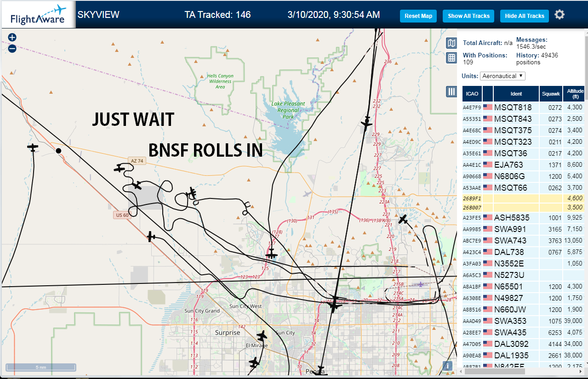588x379 pixels.
Task: Zoom out with the minus button
Action: coord(12,48)
